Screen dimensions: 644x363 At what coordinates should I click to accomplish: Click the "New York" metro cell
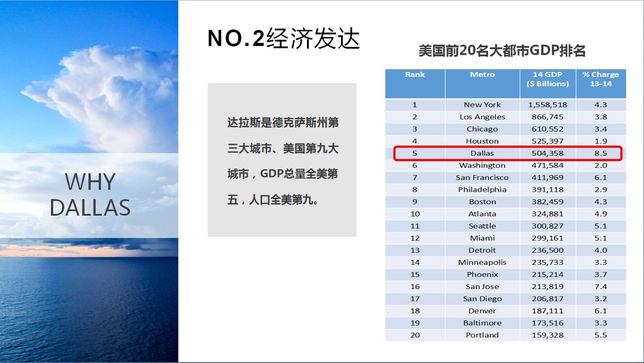[x=482, y=105]
